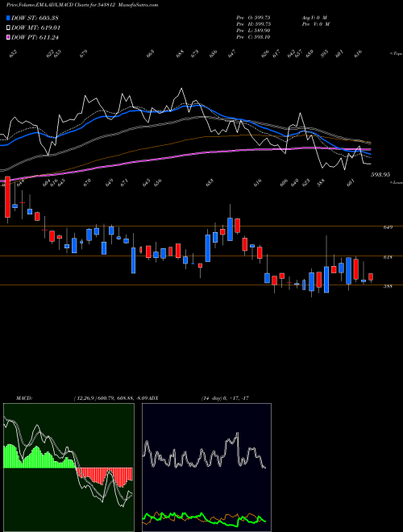Select the 'DOW PT: 611.24' legend text

[35, 37]
